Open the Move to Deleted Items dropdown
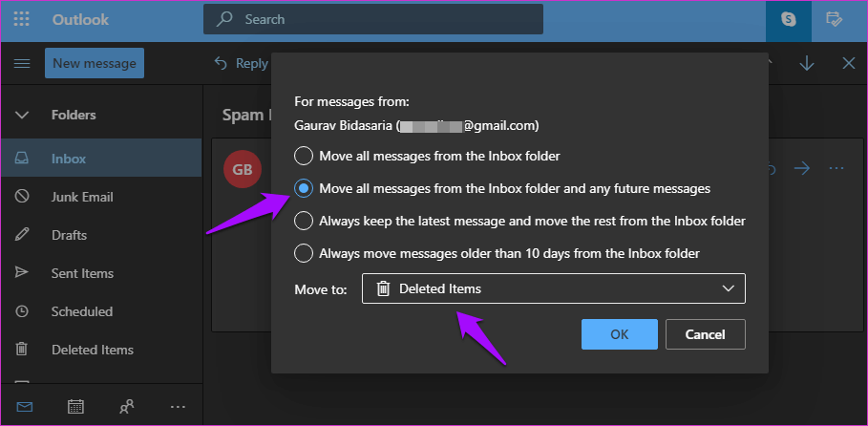The width and height of the screenshot is (868, 426). click(554, 288)
